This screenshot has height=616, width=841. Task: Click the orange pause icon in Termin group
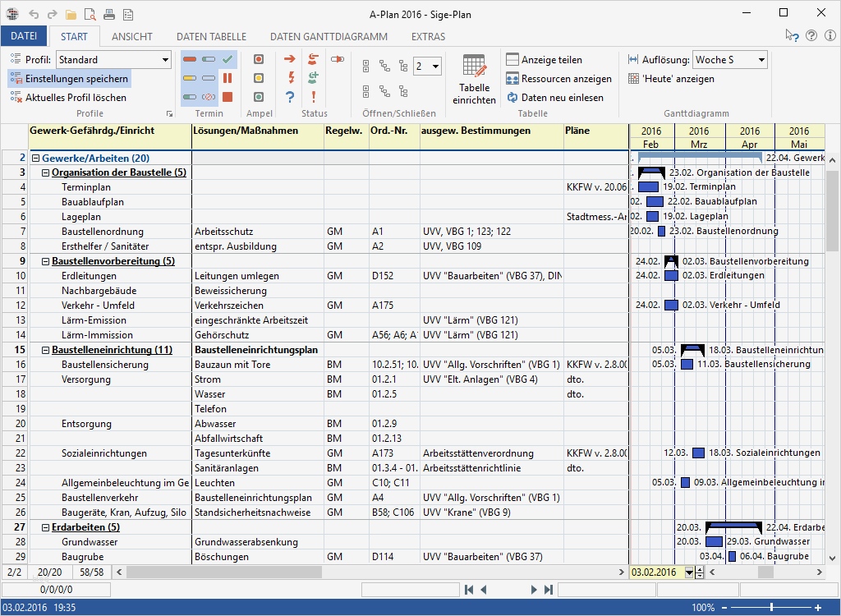pos(227,78)
